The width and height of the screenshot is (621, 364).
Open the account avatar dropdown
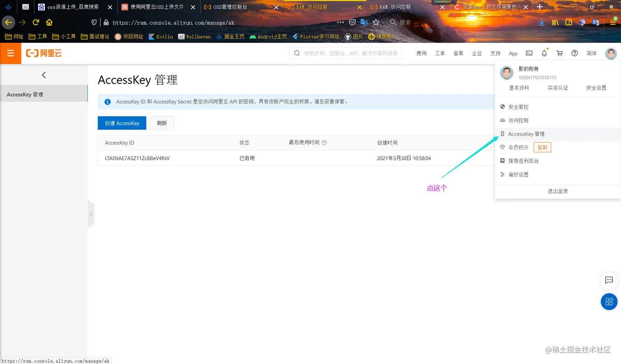pyautogui.click(x=611, y=53)
